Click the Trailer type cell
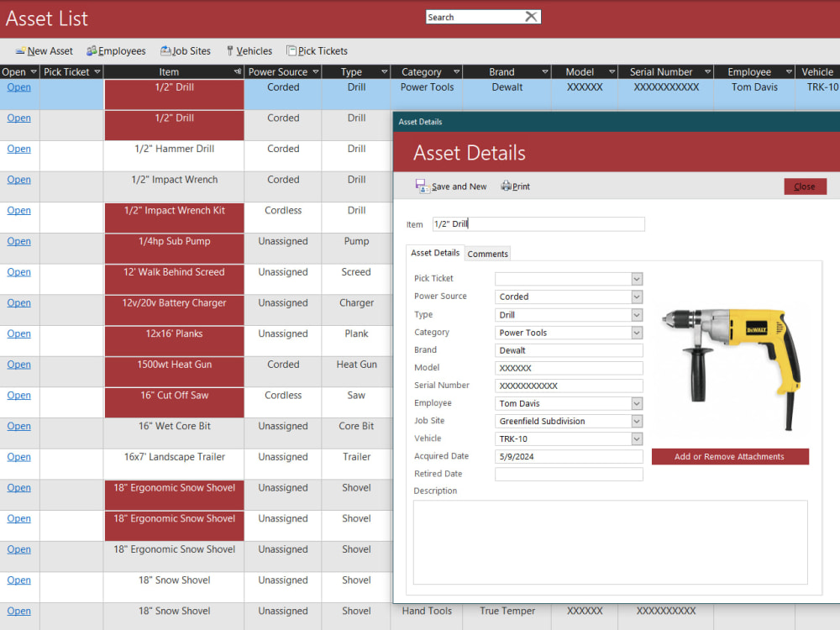The image size is (840, 630). pyautogui.click(x=356, y=465)
